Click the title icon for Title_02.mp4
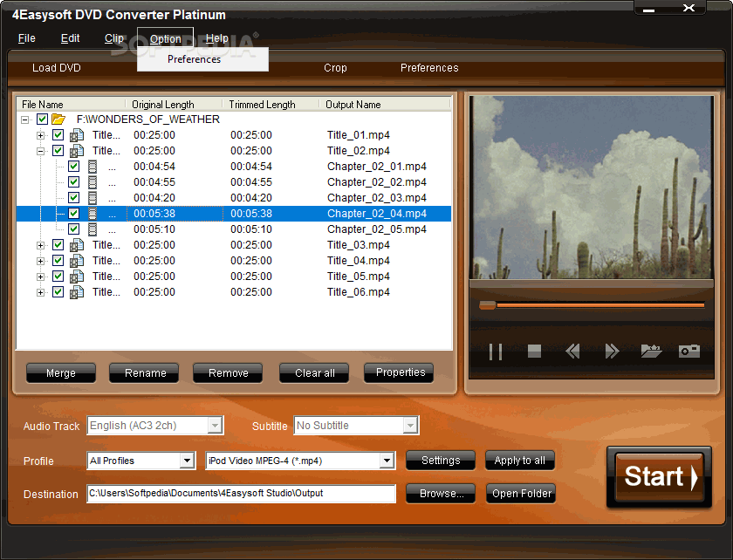 click(77, 151)
